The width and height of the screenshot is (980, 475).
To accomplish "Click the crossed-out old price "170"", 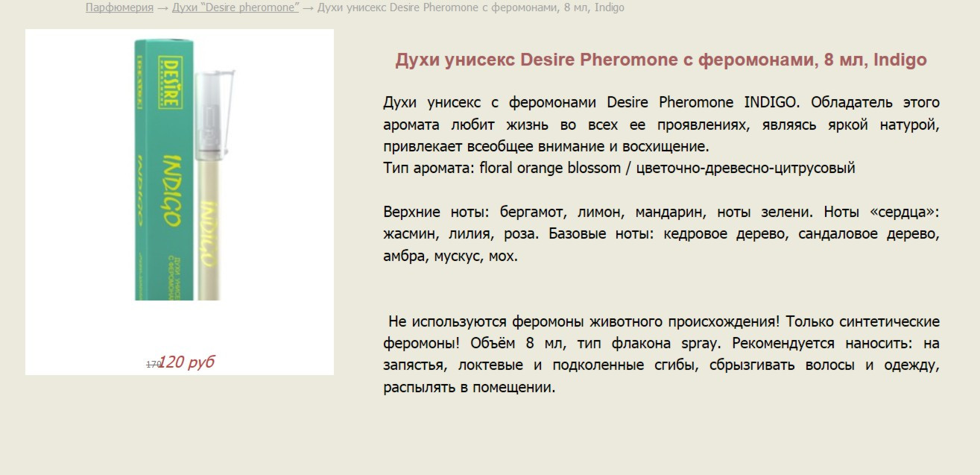I will pyautogui.click(x=154, y=365).
